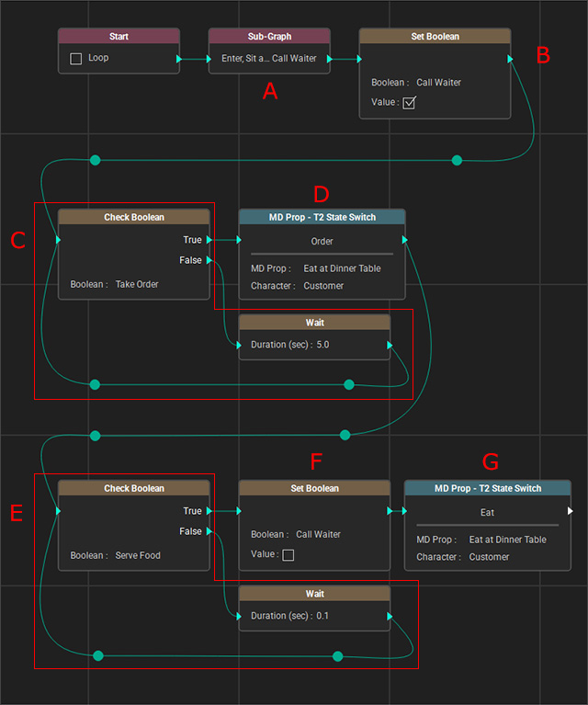588x705 pixels.
Task: Click the Sub-Graph node input port
Action: [209, 59]
